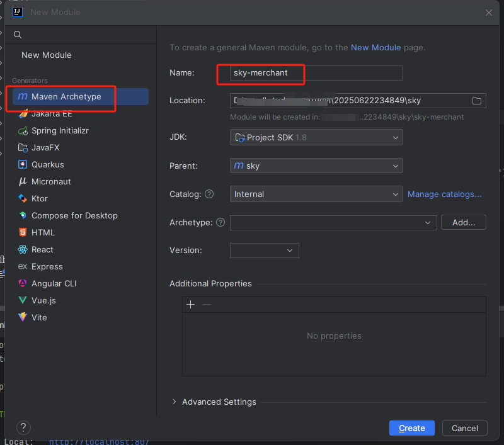Click the Spring Initializr leaf icon
The height and width of the screenshot is (445, 504).
[23, 131]
